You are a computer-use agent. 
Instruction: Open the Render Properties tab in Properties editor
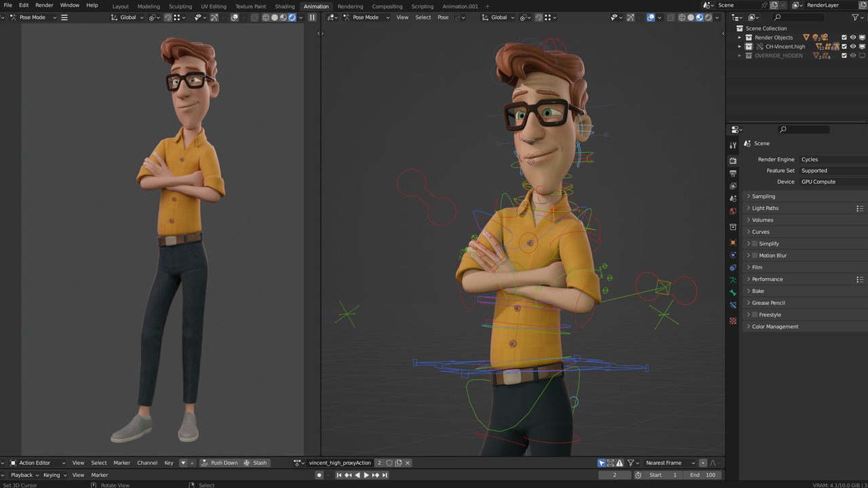[733, 160]
